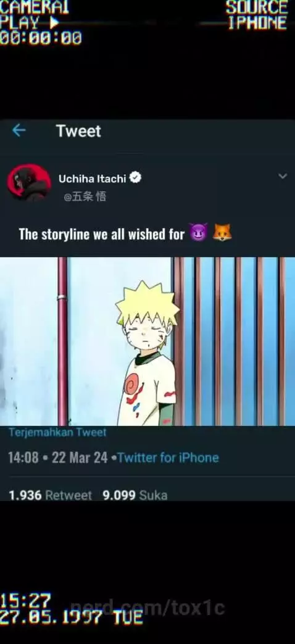This screenshot has height=644, width=295.
Task: View the 1.936 Retweet list
Action: (50, 495)
